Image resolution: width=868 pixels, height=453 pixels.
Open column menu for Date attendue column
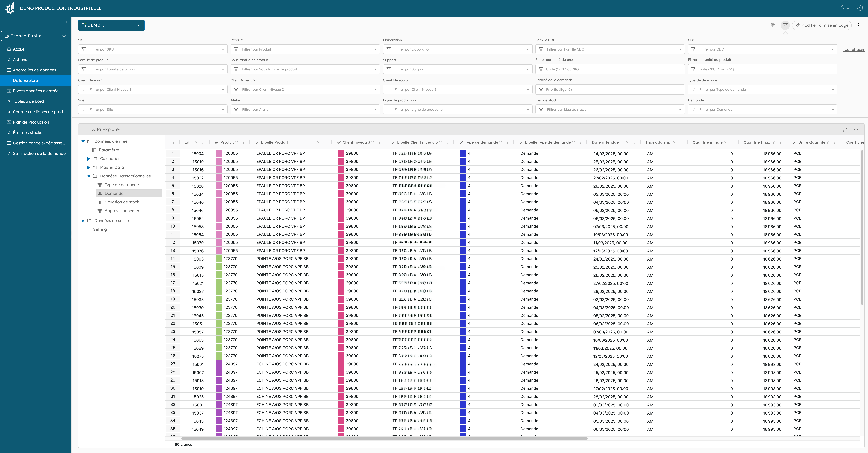(x=634, y=142)
